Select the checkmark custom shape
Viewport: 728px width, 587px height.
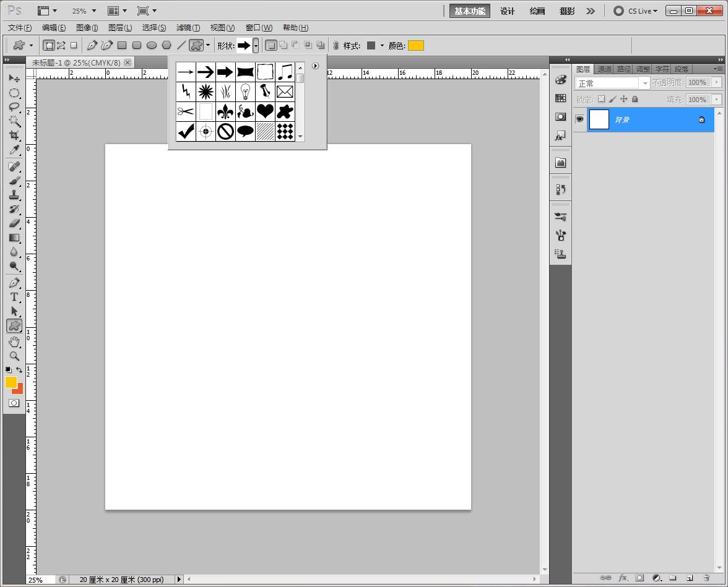pos(186,131)
